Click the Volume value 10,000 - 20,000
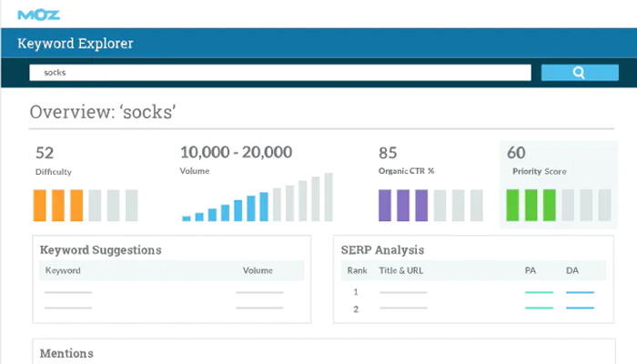 236,152
